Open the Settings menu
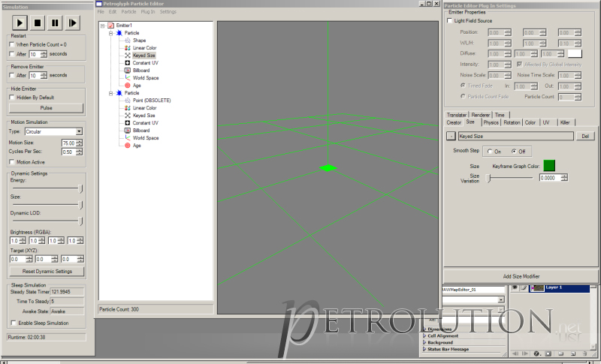 (168, 12)
